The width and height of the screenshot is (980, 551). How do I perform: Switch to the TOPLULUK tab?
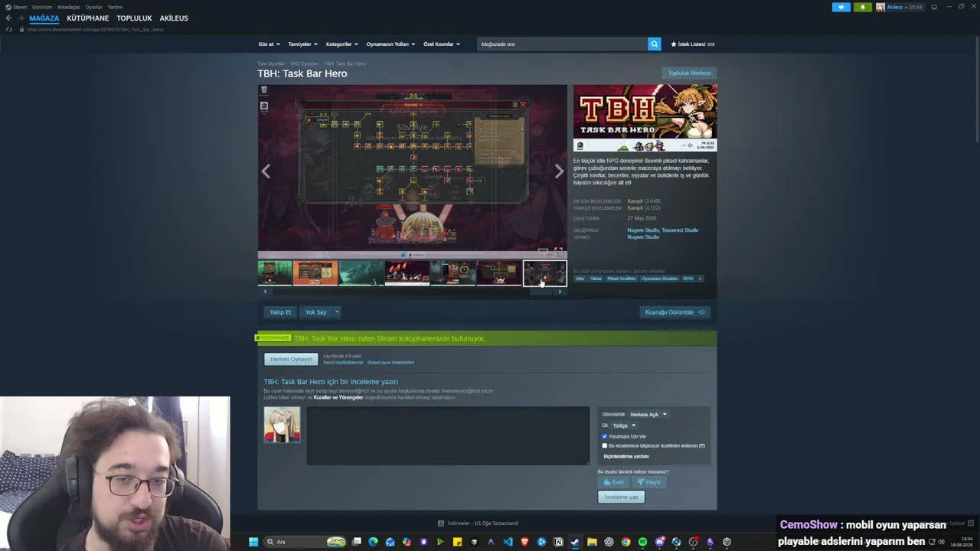134,18
